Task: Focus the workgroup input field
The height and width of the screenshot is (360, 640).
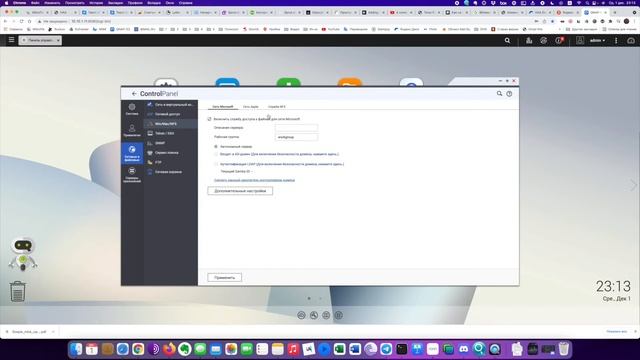Action: pyautogui.click(x=296, y=137)
